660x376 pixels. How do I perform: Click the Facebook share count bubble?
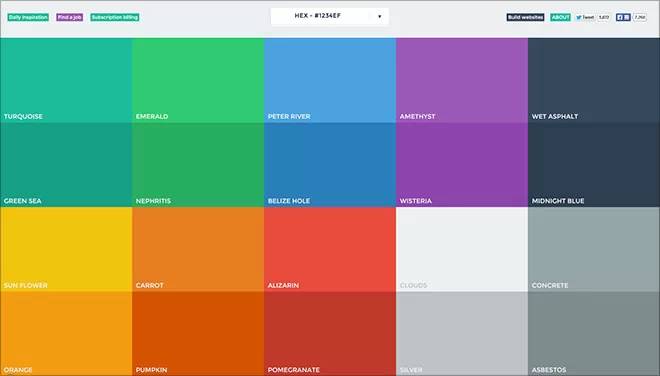click(x=640, y=17)
